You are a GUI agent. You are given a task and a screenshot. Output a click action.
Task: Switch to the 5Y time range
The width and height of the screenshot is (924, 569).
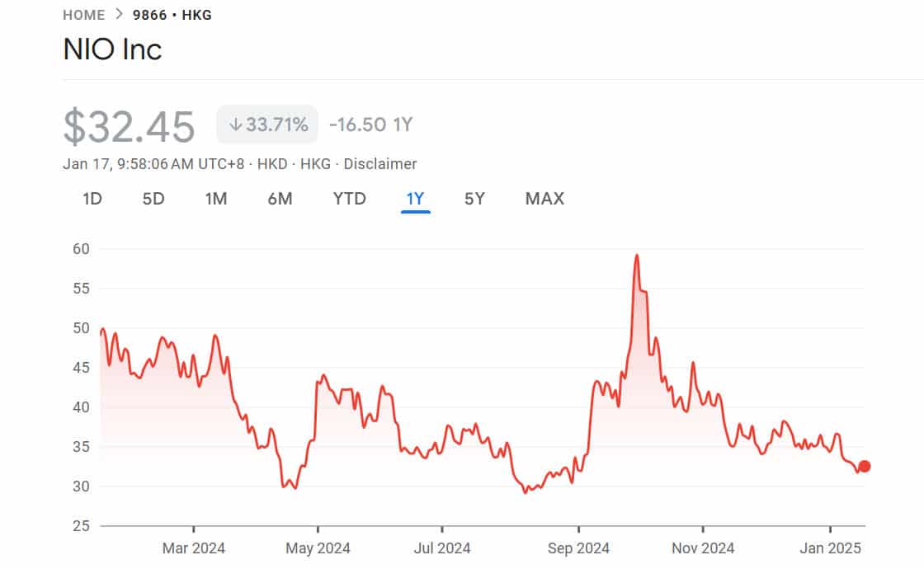coord(474,199)
